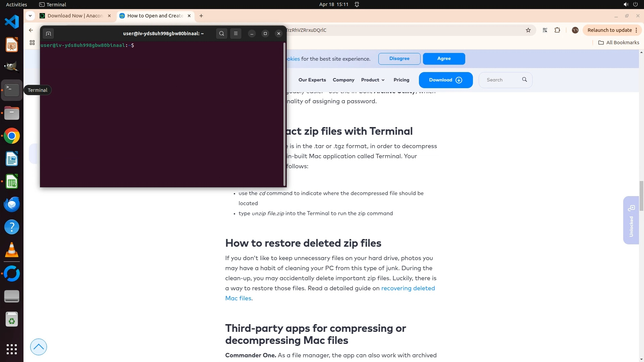Click the Disagree cookies button
The image size is (644, 362).
click(x=399, y=59)
